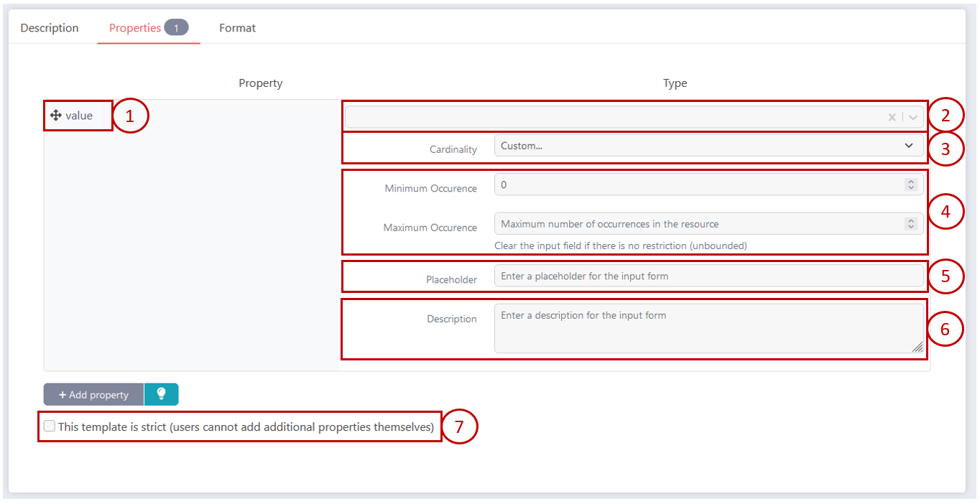Expand the property type chevron dropdown
980x504 pixels.
click(913, 118)
